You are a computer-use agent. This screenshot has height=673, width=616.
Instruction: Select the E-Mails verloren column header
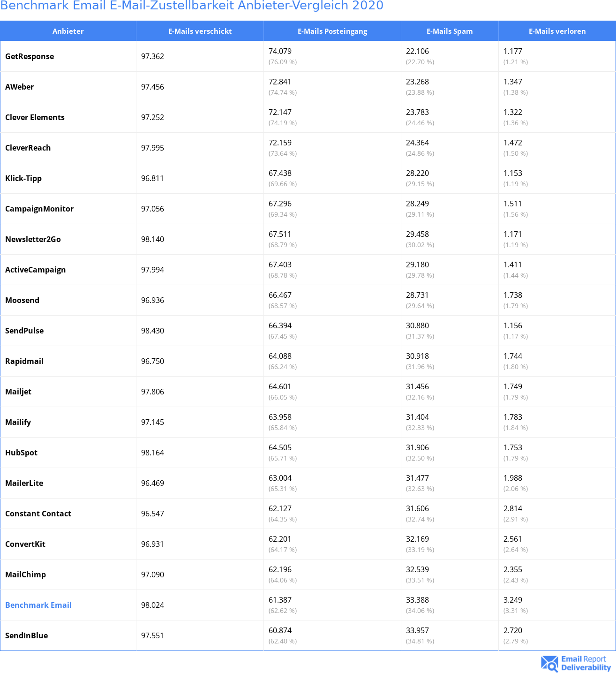(557, 31)
